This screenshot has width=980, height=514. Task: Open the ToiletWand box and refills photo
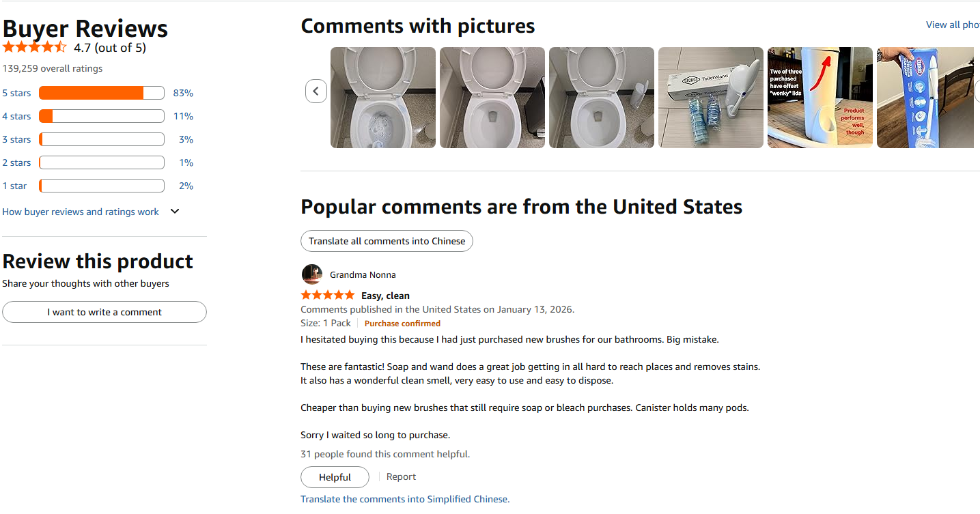(x=711, y=98)
